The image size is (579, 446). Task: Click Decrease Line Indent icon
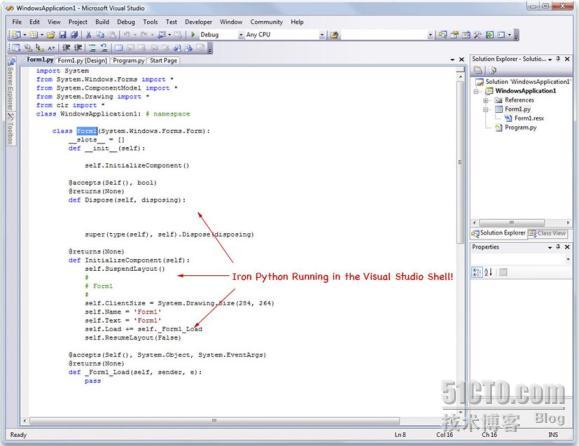[x=66, y=48]
